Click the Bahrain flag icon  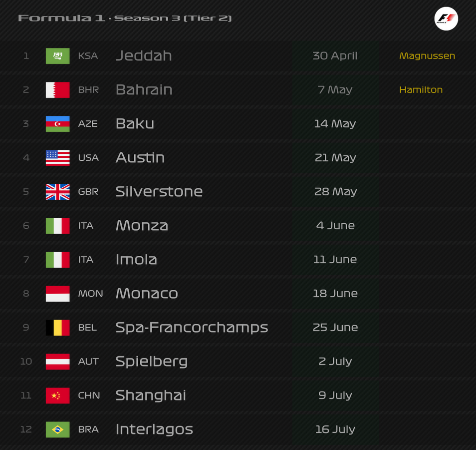pos(58,90)
